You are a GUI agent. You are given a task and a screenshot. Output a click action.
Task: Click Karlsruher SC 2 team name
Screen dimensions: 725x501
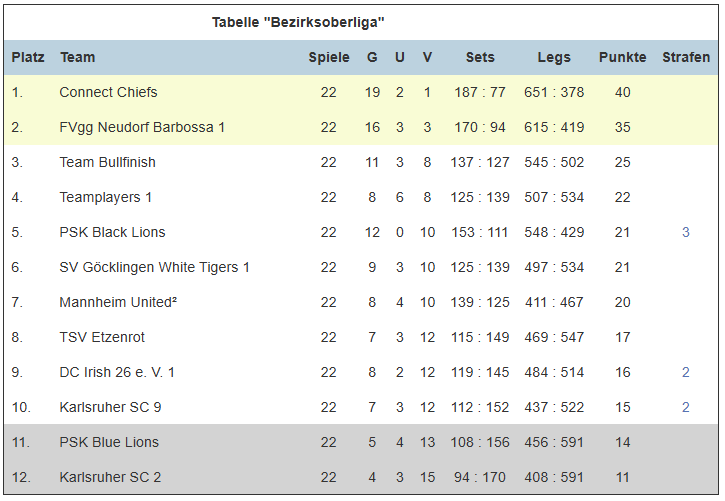click(x=110, y=477)
